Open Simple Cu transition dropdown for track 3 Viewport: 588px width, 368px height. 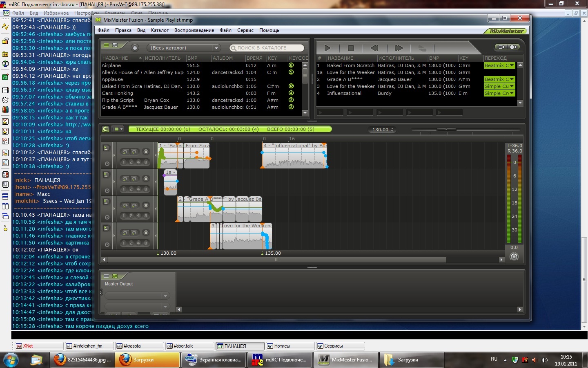(499, 86)
